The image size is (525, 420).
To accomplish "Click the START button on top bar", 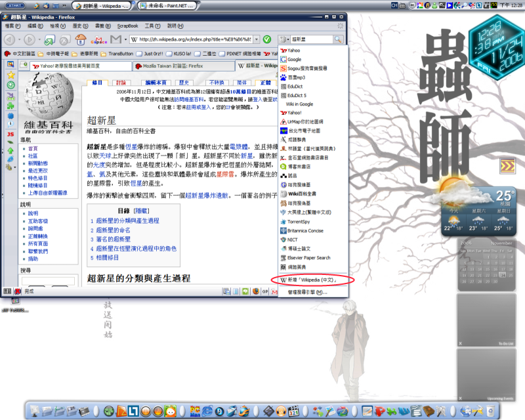I will pos(15,5).
